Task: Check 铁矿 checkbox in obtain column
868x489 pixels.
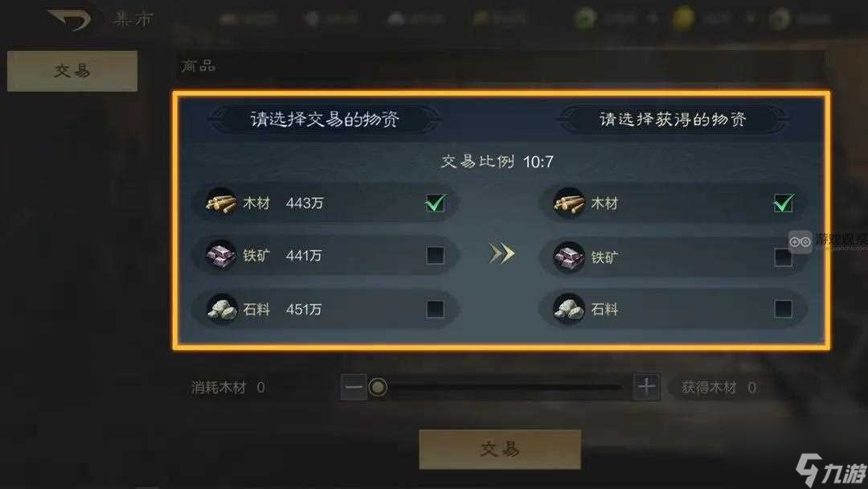Action: tap(783, 257)
